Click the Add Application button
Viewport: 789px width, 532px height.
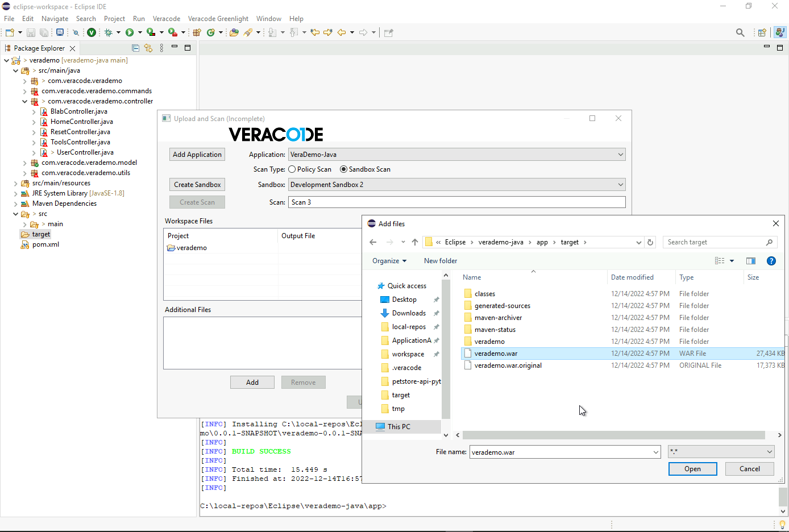197,155
